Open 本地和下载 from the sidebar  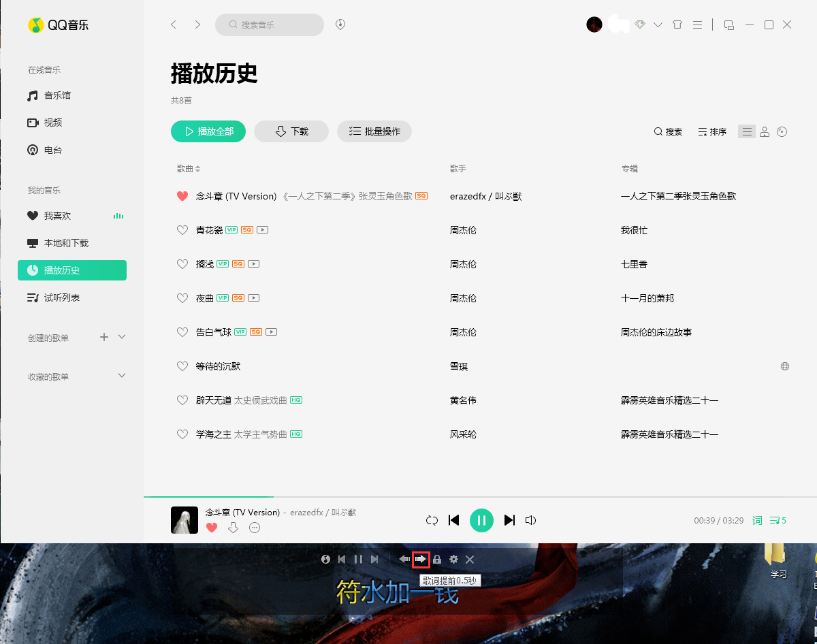(56, 243)
